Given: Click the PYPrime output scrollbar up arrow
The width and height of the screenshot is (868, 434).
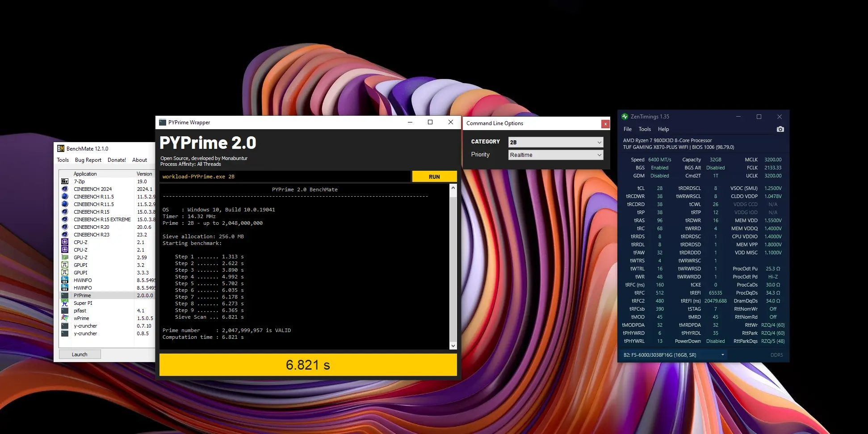Looking at the screenshot, I should click(x=453, y=188).
